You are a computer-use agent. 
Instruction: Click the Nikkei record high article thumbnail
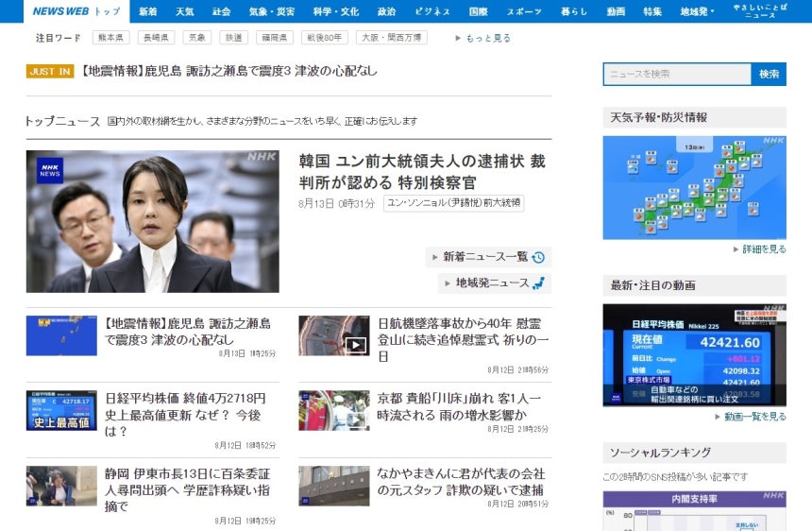61,410
